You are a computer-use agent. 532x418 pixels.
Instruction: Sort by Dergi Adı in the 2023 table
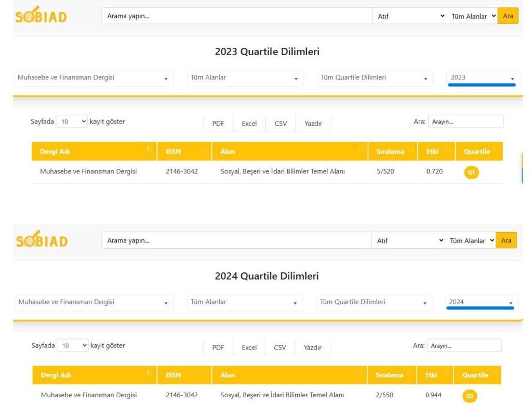pyautogui.click(x=94, y=152)
